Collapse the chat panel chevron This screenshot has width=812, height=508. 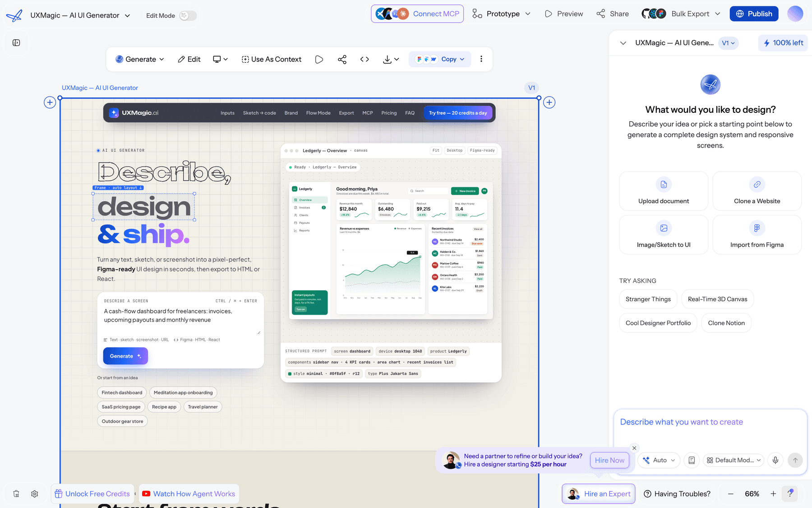623,43
